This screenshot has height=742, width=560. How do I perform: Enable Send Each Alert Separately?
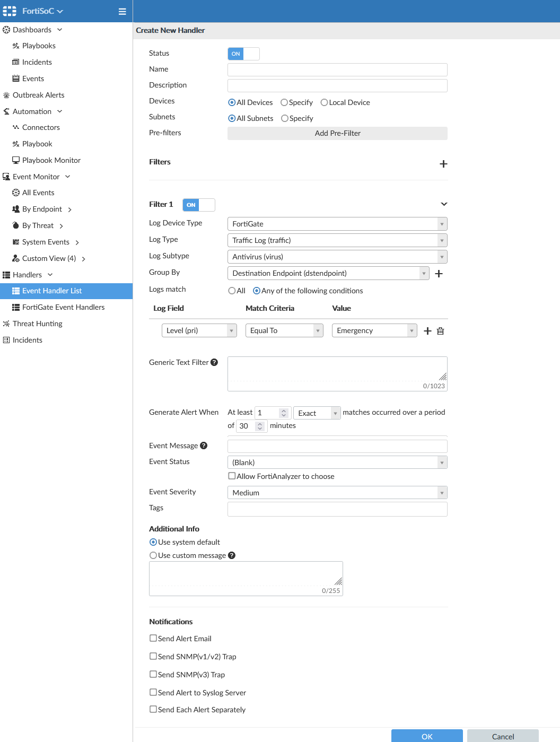[153, 709]
